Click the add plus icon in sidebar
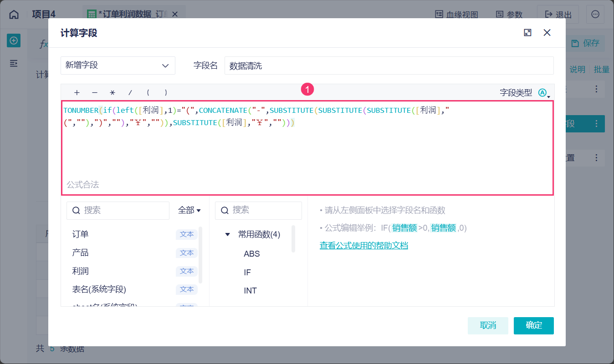Viewport: 614px width, 364px height. pyautogui.click(x=14, y=40)
